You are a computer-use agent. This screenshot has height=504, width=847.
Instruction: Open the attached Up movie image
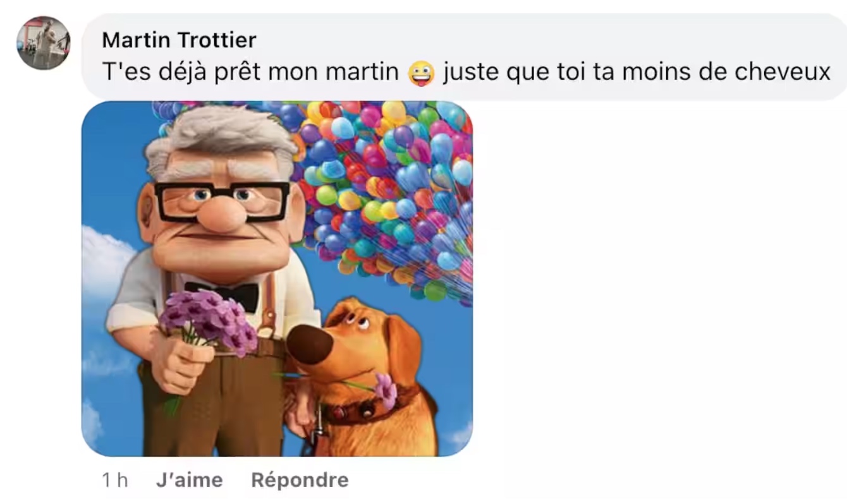pyautogui.click(x=277, y=279)
